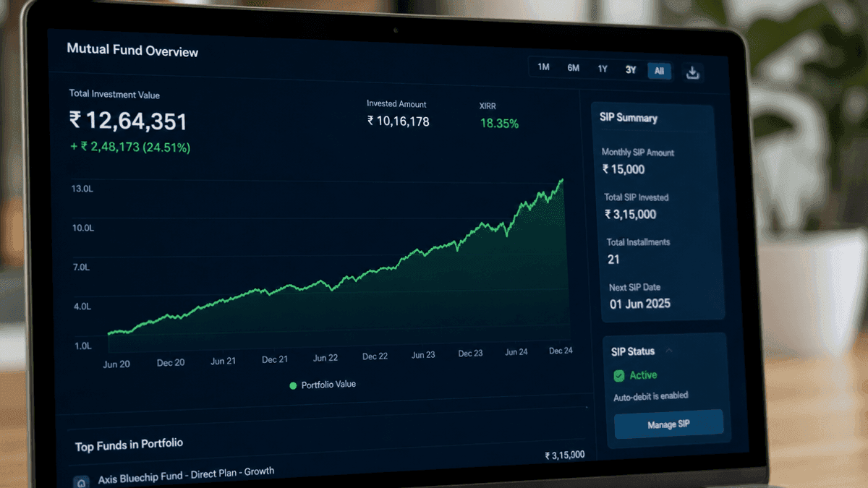Click the XIRR 18.35% value
The image size is (868, 488).
click(499, 124)
